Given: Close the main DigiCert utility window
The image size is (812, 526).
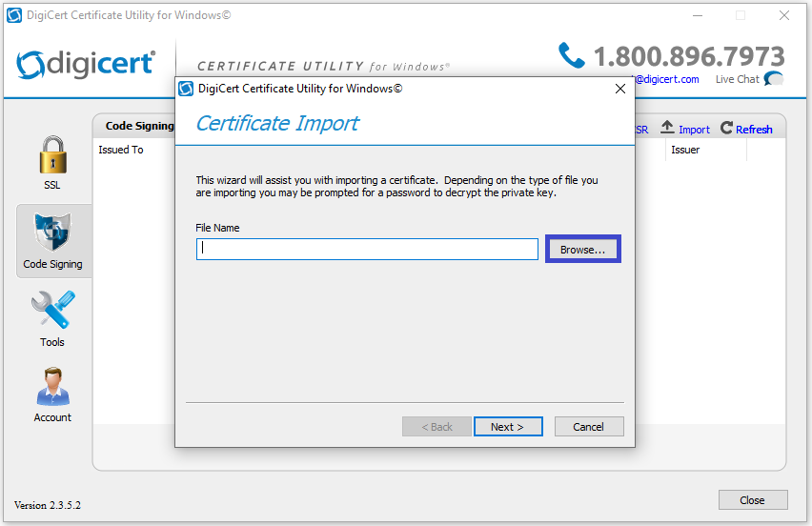Looking at the screenshot, I should 784,15.
